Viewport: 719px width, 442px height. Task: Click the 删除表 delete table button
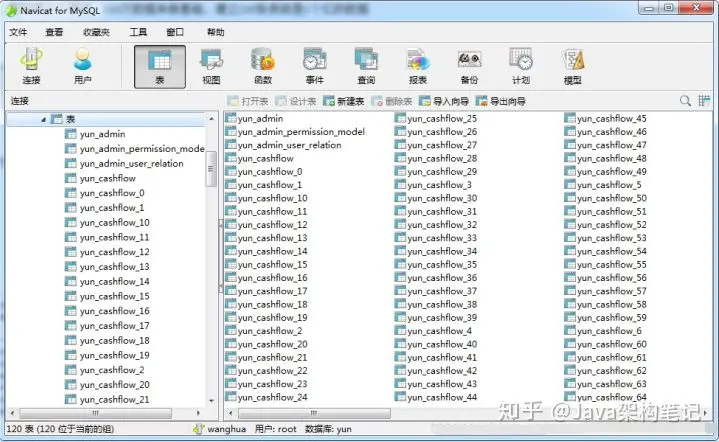[392, 101]
